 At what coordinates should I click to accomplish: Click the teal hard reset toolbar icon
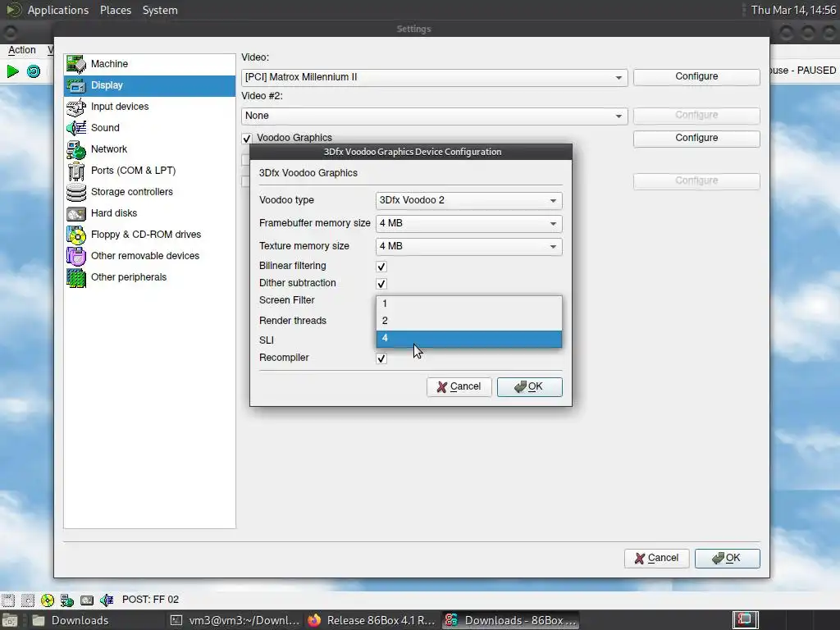[33, 71]
